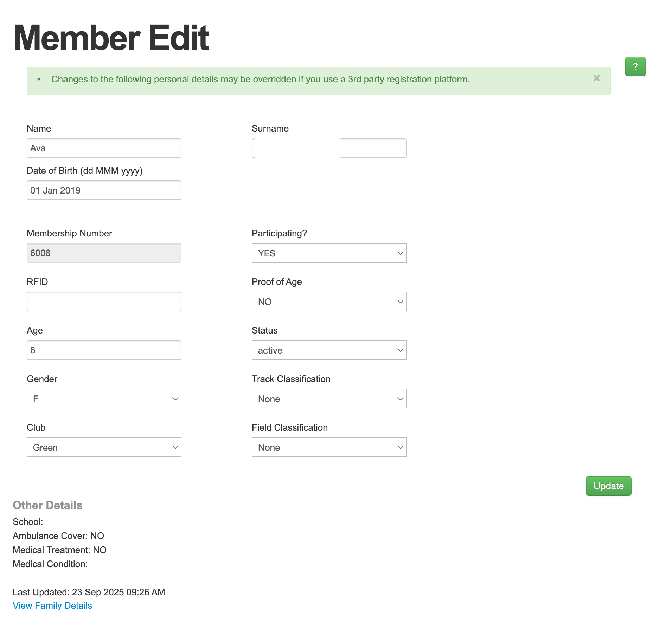Open the Field Classification dropdown
This screenshot has width=672, height=627.
(x=329, y=447)
